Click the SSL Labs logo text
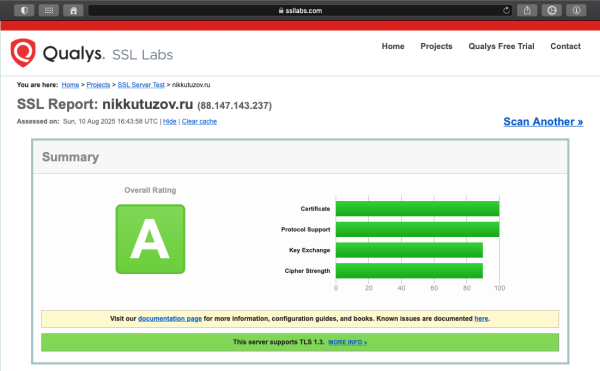 (142, 55)
